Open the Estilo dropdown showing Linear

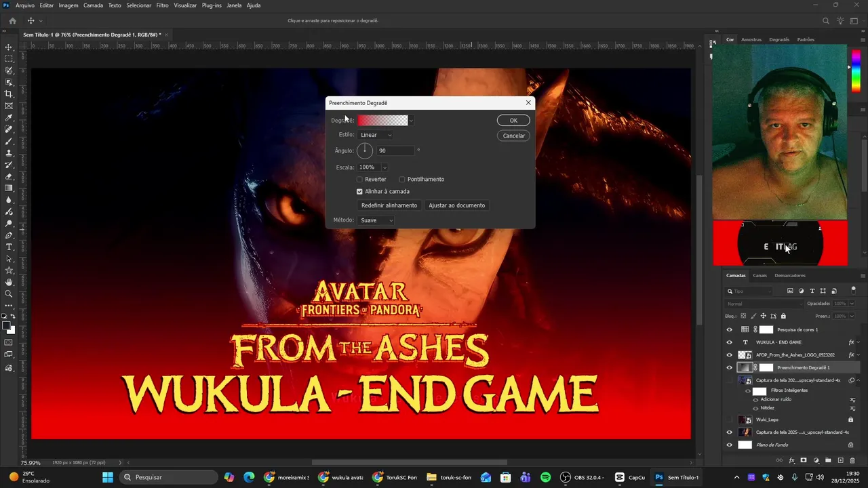(x=376, y=135)
